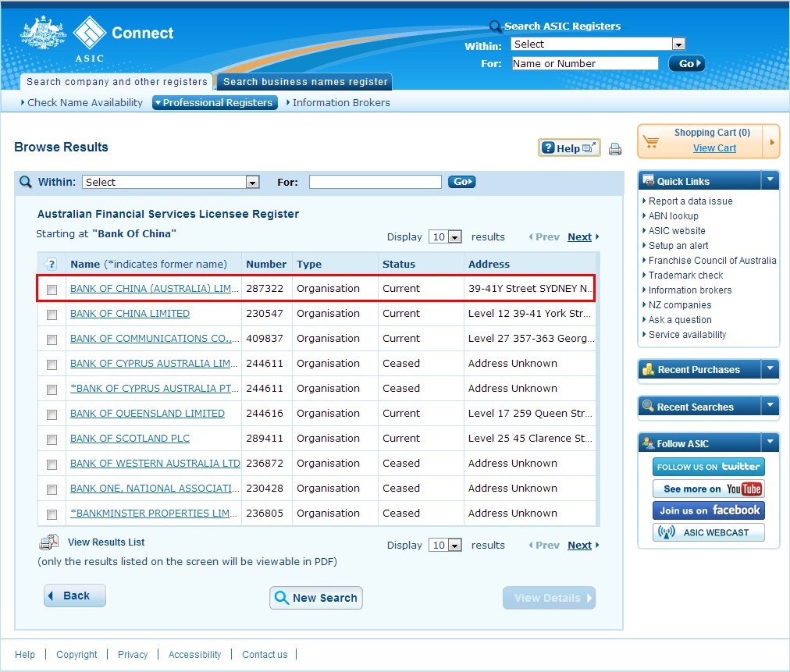The height and width of the screenshot is (672, 790).
Task: Open the ASIC Webcast badge
Action: (708, 532)
